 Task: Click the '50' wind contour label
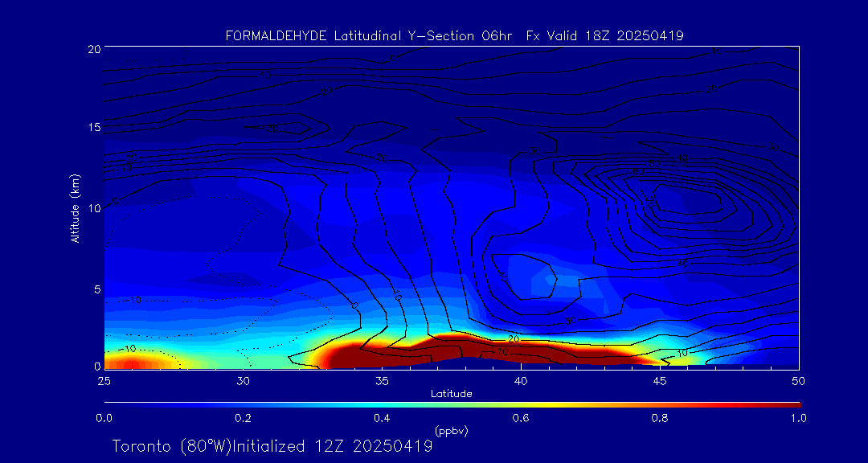point(655,164)
